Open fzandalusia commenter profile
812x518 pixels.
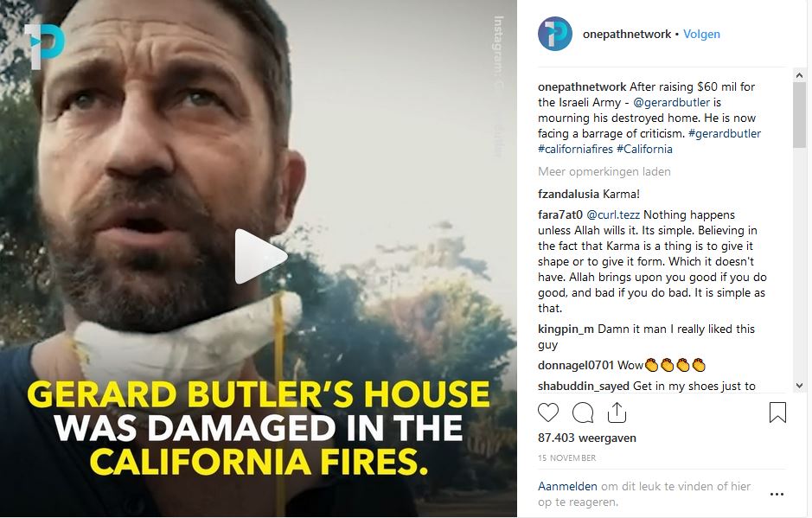[568, 195]
